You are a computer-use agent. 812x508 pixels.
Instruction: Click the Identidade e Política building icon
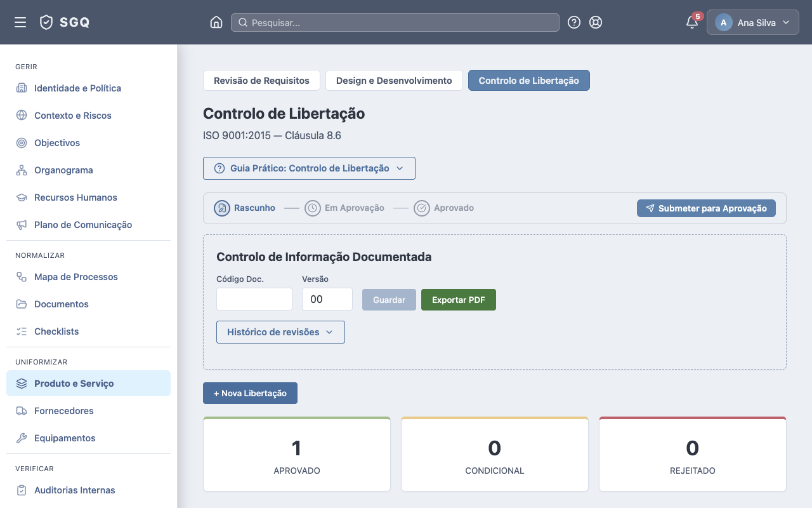(x=22, y=88)
